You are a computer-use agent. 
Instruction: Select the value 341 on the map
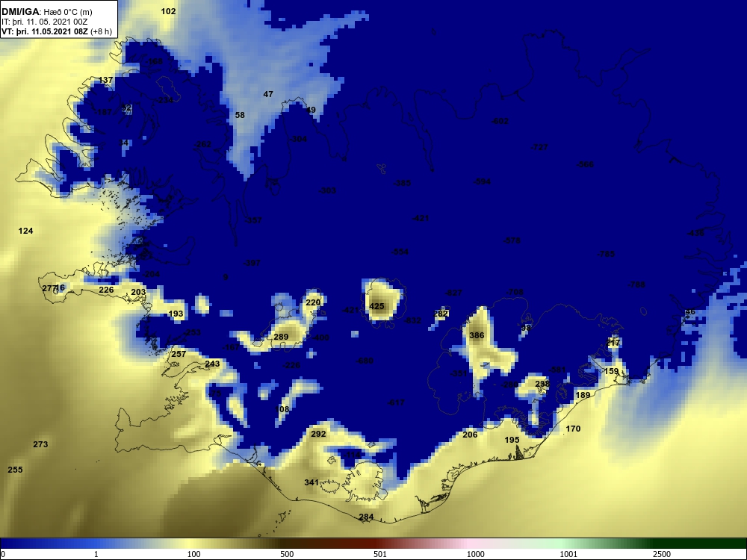[x=311, y=482]
